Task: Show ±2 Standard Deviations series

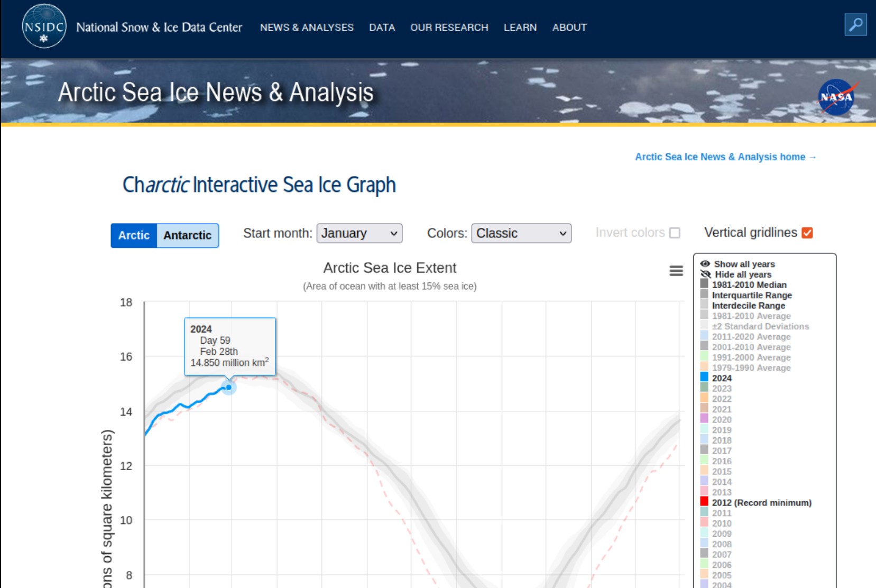Action: tap(760, 326)
